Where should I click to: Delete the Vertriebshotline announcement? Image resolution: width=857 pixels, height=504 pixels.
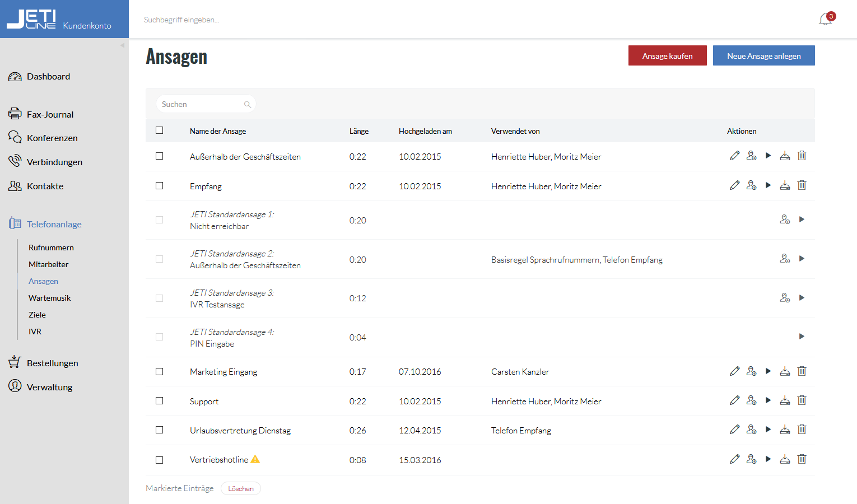[802, 459]
